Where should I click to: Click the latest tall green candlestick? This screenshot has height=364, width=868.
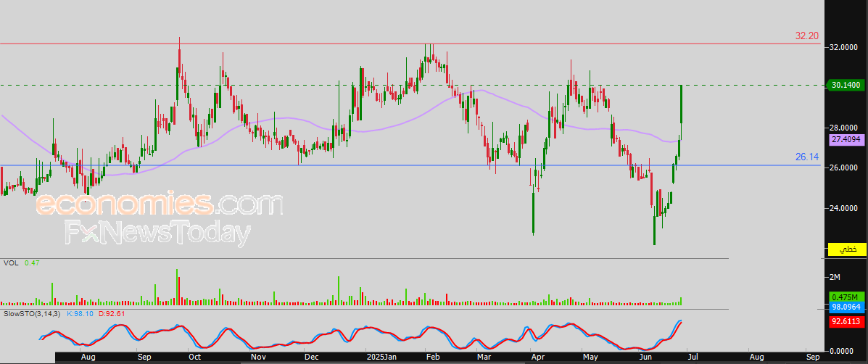[x=681, y=105]
